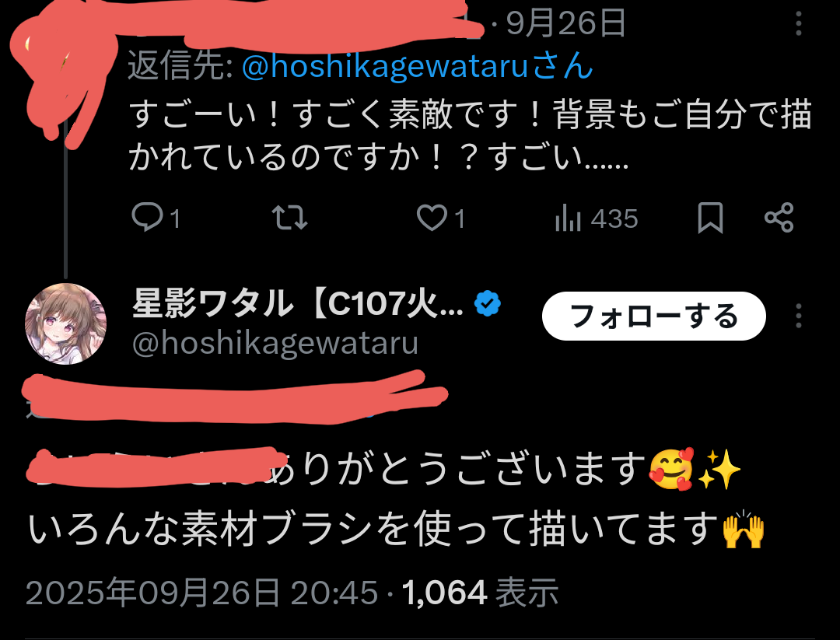This screenshot has height=640, width=840.
Task: View analytics via the 435 views icon
Action: [x=568, y=219]
